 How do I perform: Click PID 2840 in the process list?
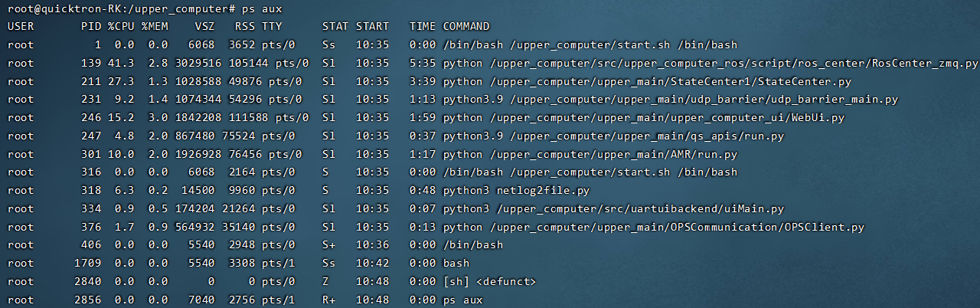coord(87,282)
